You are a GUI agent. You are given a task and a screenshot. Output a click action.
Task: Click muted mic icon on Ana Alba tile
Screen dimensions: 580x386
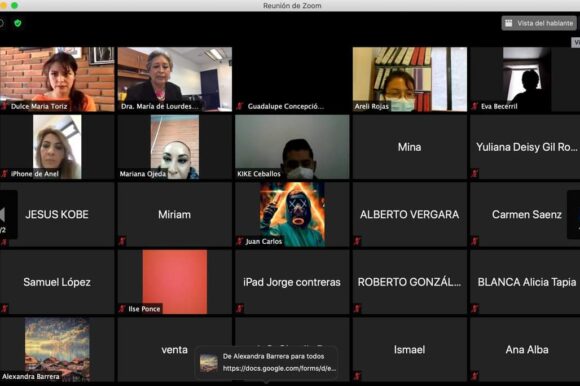click(475, 376)
